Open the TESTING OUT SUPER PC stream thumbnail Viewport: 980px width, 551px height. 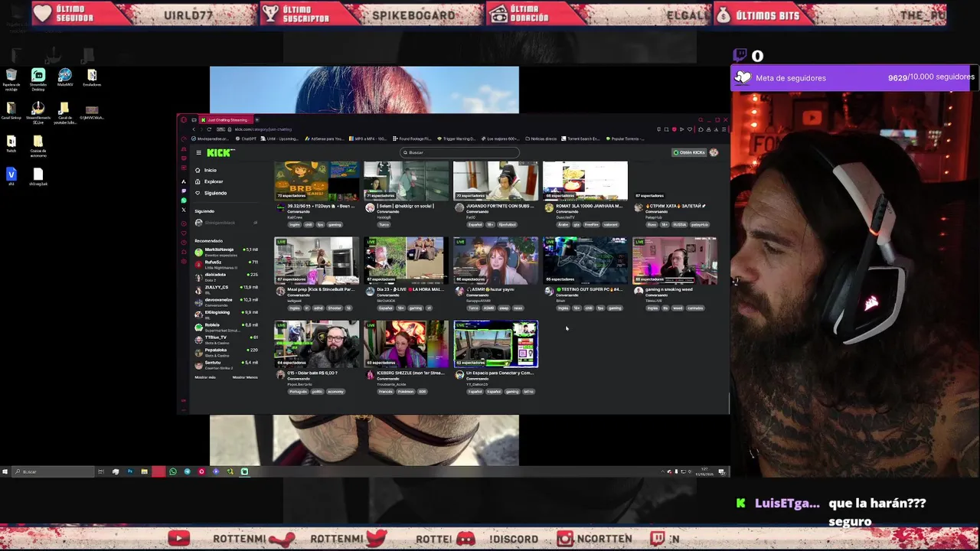(585, 261)
